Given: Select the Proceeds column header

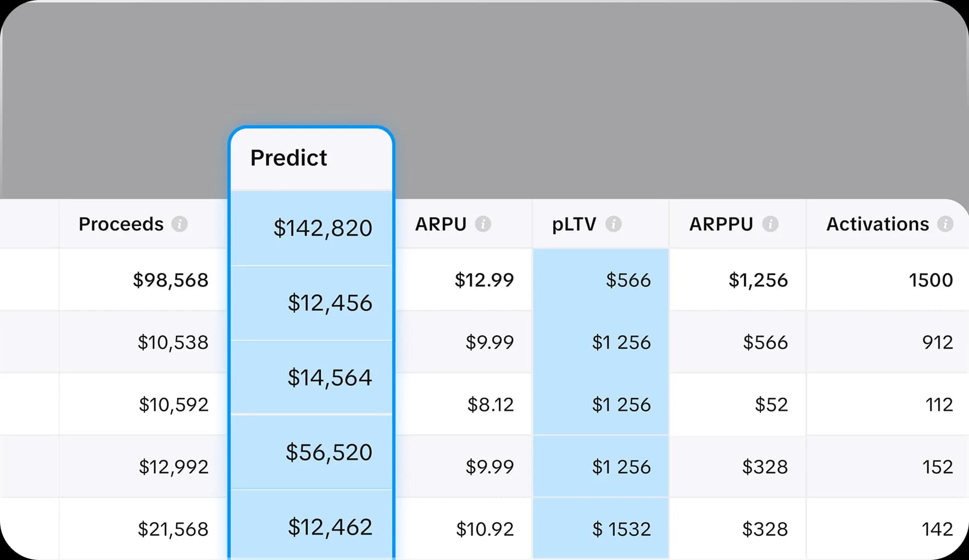Looking at the screenshot, I should pos(121,224).
